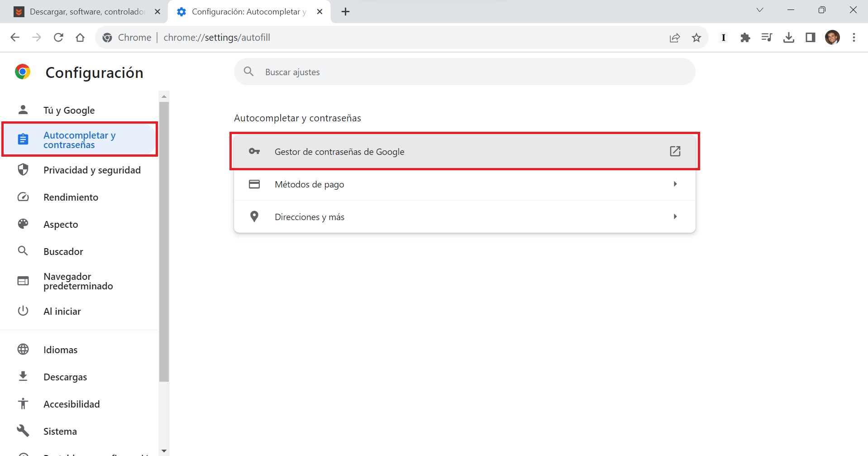The width and height of the screenshot is (868, 456).
Task: Click the magnifier icon in Buscar ajustes
Action: pyautogui.click(x=248, y=72)
